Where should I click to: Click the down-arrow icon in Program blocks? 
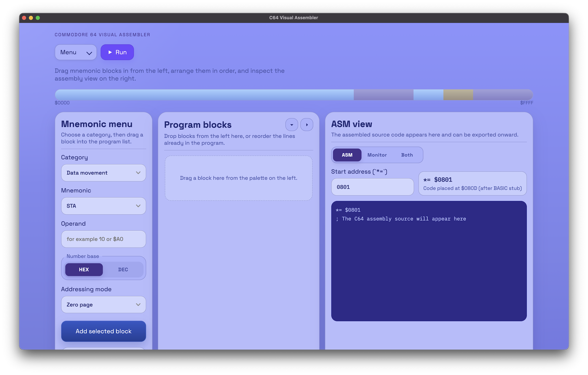(x=292, y=125)
